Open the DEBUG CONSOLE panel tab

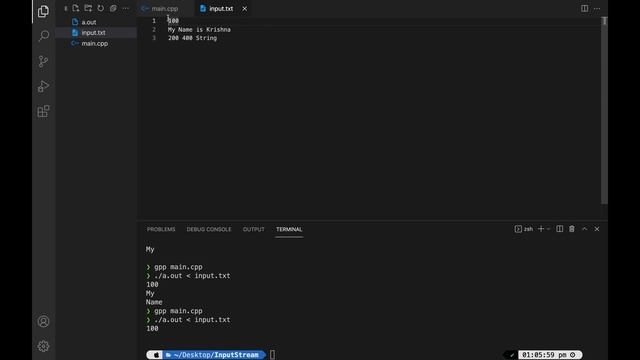tap(209, 229)
